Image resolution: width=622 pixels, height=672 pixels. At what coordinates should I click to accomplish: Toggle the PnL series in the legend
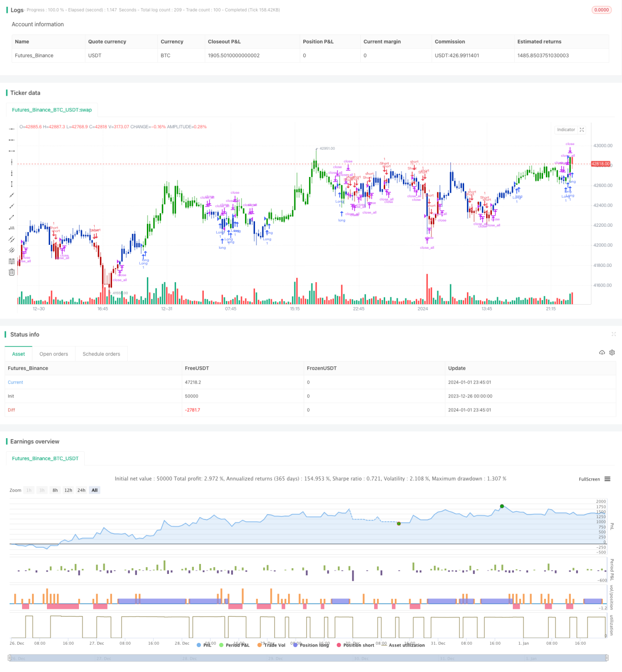[204, 645]
